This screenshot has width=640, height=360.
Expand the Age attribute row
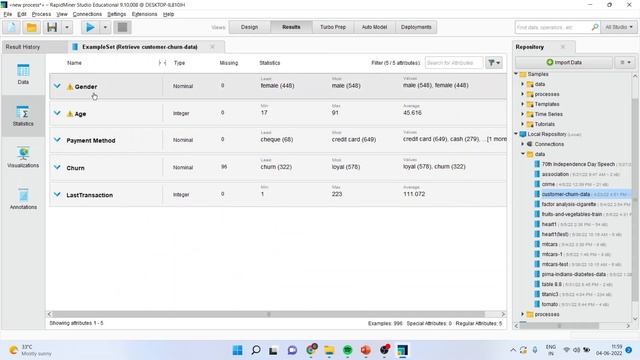pos(57,113)
